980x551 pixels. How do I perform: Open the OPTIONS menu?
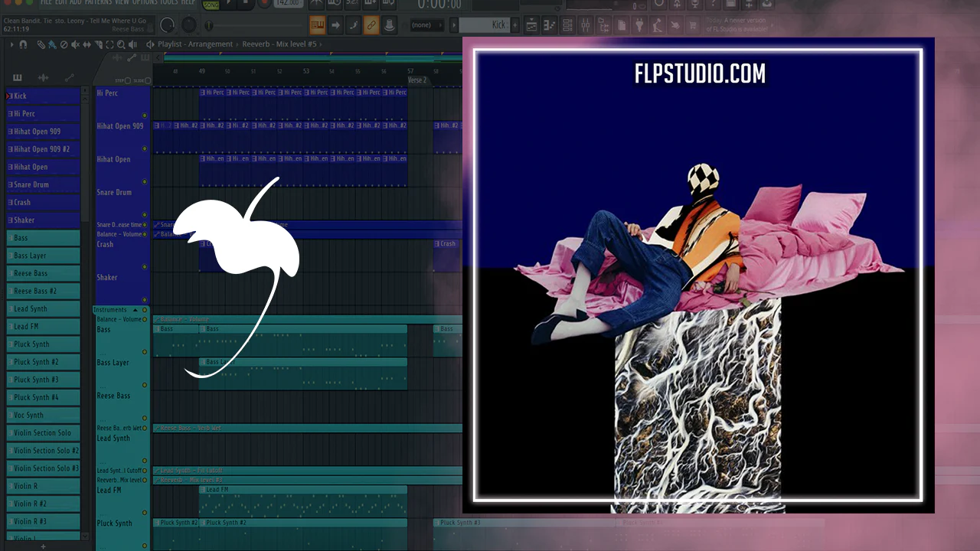pos(145,2)
